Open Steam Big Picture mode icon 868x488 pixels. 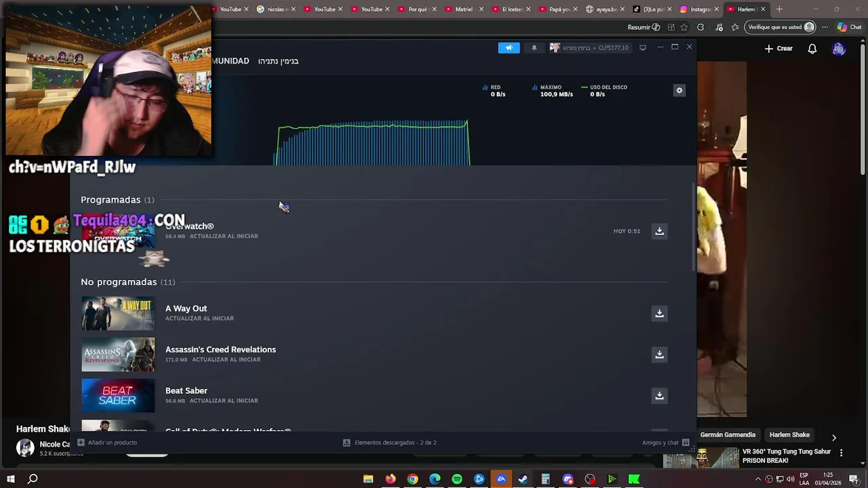click(x=643, y=47)
